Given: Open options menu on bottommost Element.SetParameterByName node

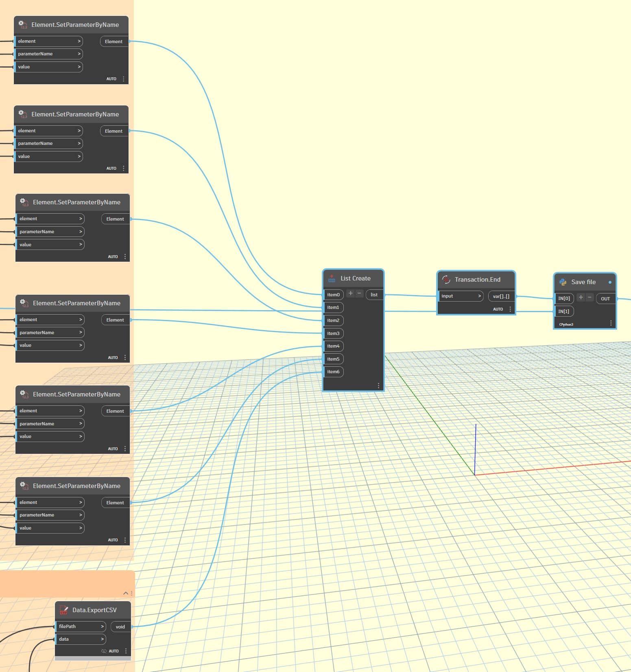Looking at the screenshot, I should tap(125, 540).
